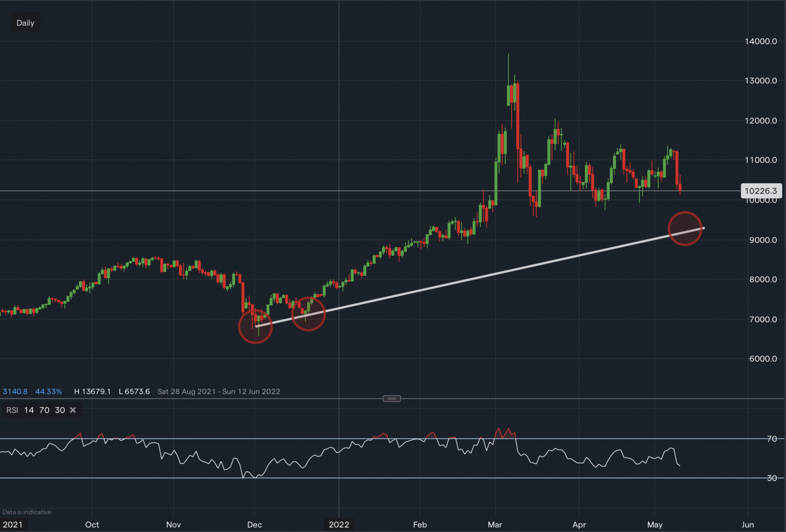Click the 44.33% change value
The image size is (786, 532).
coord(49,392)
